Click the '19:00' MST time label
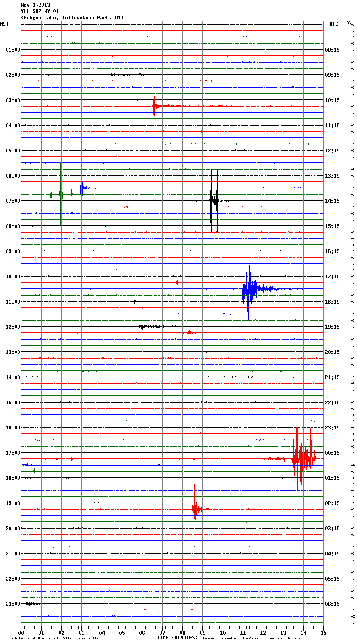Screen dimensions: 357x644 13,503
